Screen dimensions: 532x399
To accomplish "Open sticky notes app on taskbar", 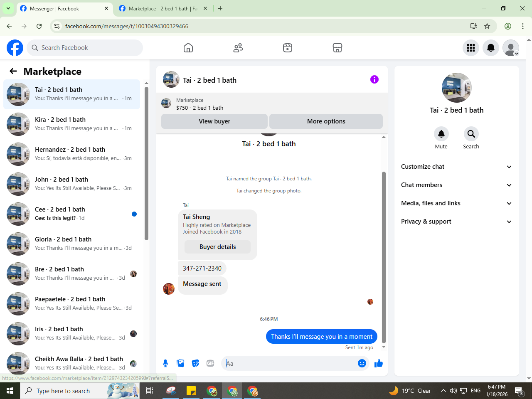I will pyautogui.click(x=191, y=391).
